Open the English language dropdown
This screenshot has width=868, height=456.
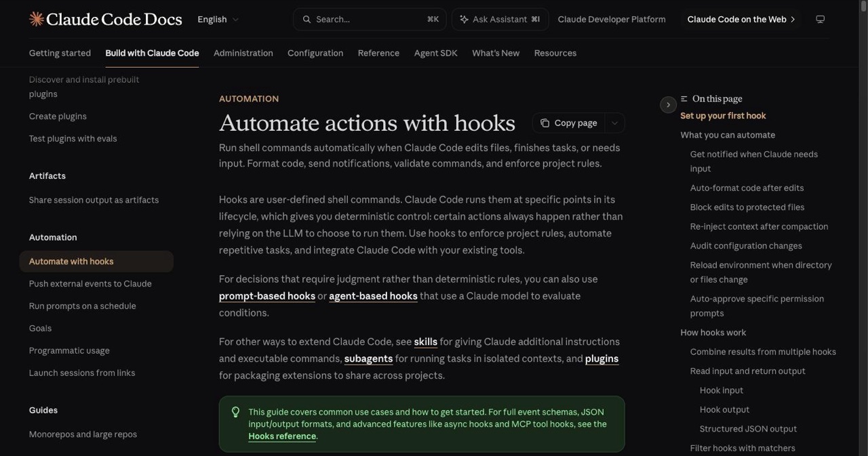coord(218,20)
